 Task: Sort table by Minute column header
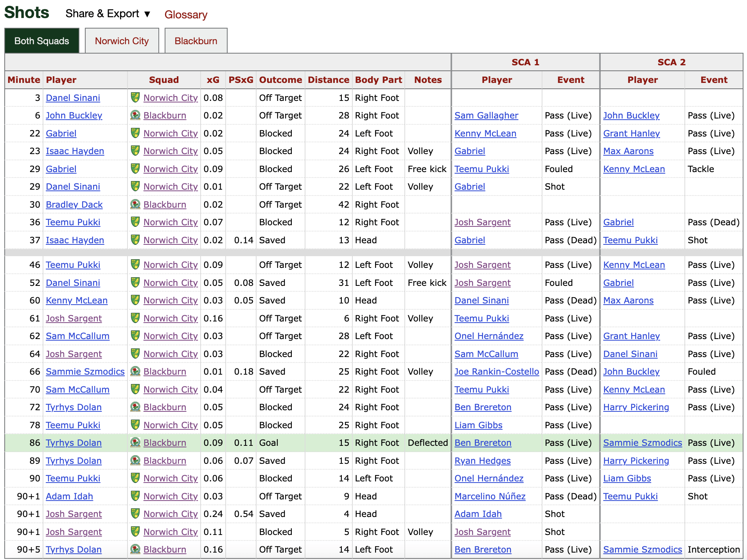click(x=24, y=80)
